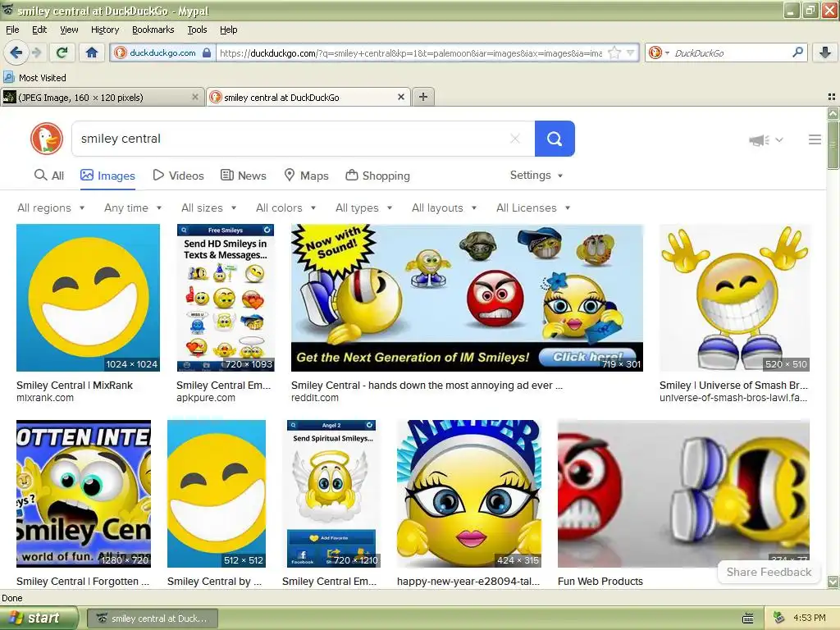Switch to the Shopping search tab
Viewport: 840px width, 630px height.
click(377, 176)
